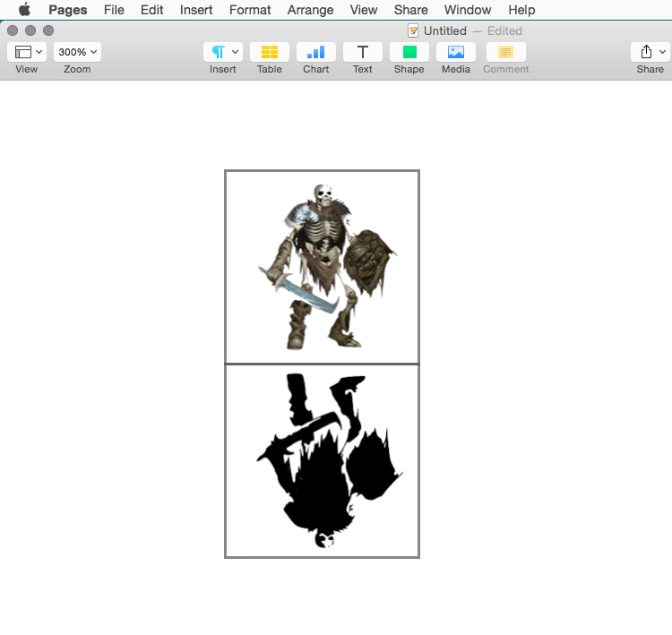
Task: Open the Help menu
Action: [521, 10]
